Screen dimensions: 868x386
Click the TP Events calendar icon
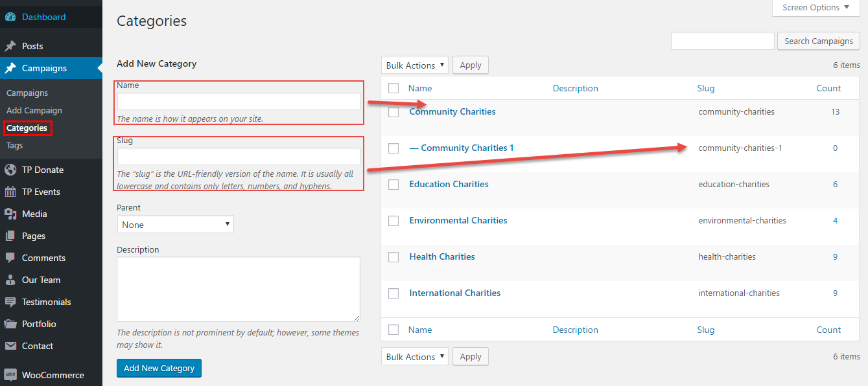click(x=10, y=192)
